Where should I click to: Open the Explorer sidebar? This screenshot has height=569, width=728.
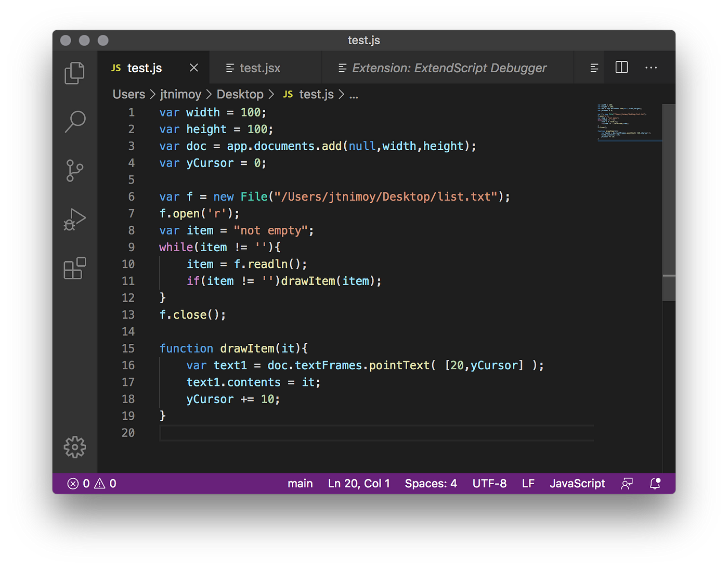click(74, 73)
